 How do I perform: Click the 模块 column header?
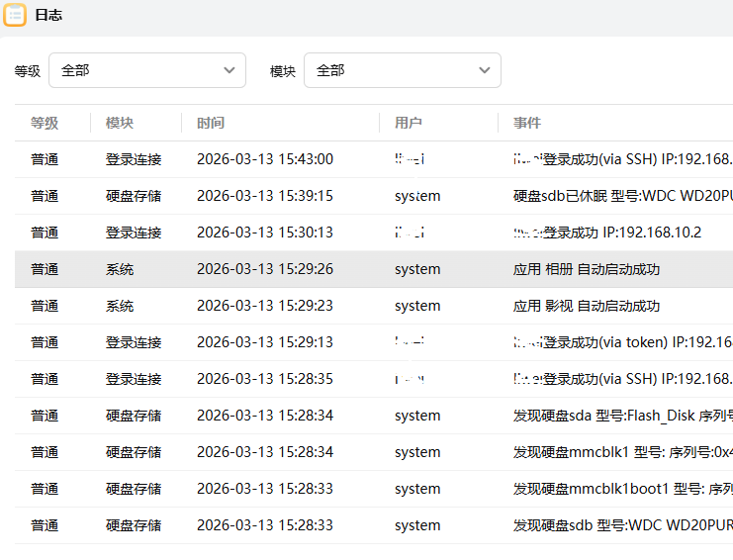pyautogui.click(x=120, y=123)
